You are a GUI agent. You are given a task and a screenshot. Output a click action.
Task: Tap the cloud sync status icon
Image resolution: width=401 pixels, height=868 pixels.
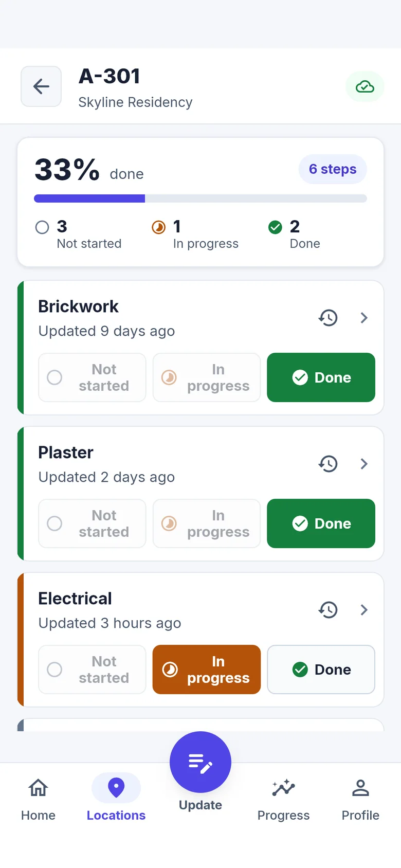tap(365, 86)
